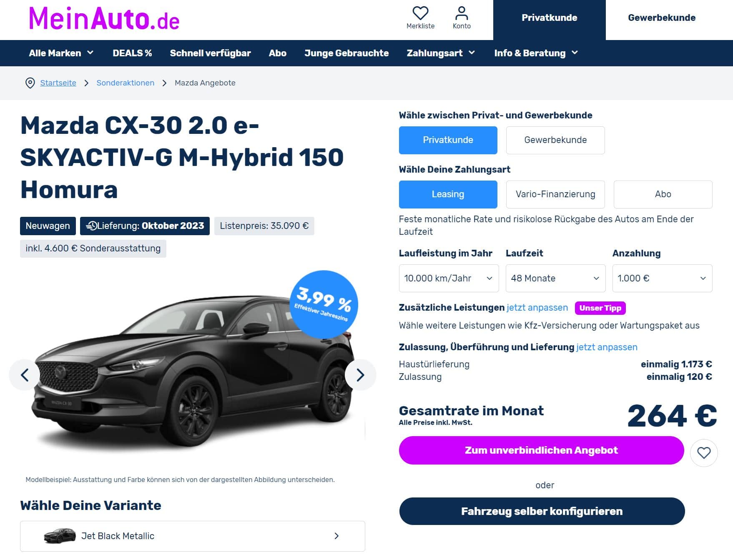The height and width of the screenshot is (560, 733).
Task: Show previous car image arrow
Action: (25, 375)
